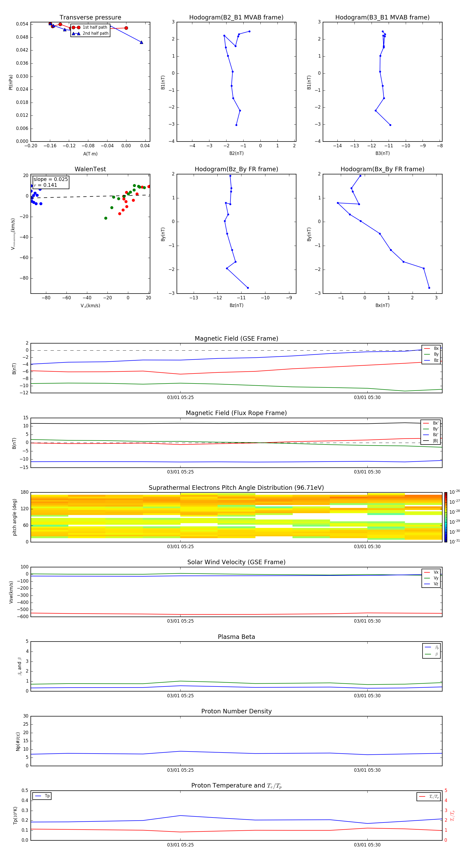Click the "B3(nT)" x-axis label
473x868 pixels.
click(x=382, y=153)
